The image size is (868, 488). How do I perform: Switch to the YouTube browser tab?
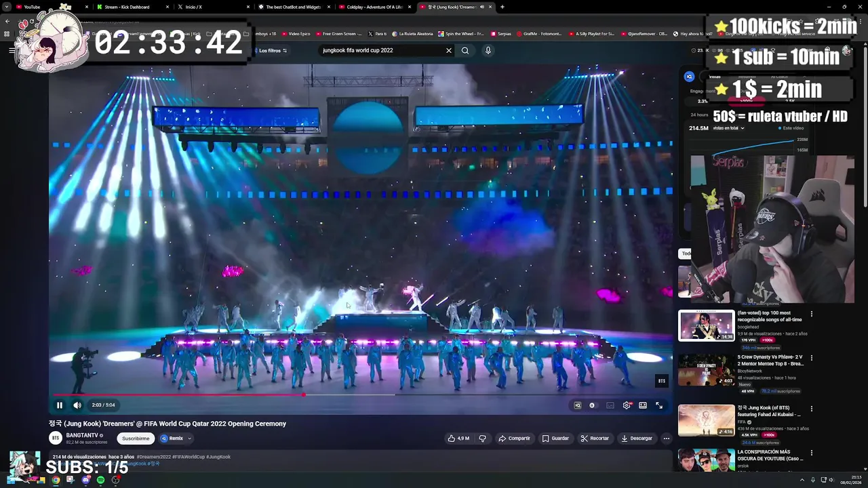pos(51,7)
